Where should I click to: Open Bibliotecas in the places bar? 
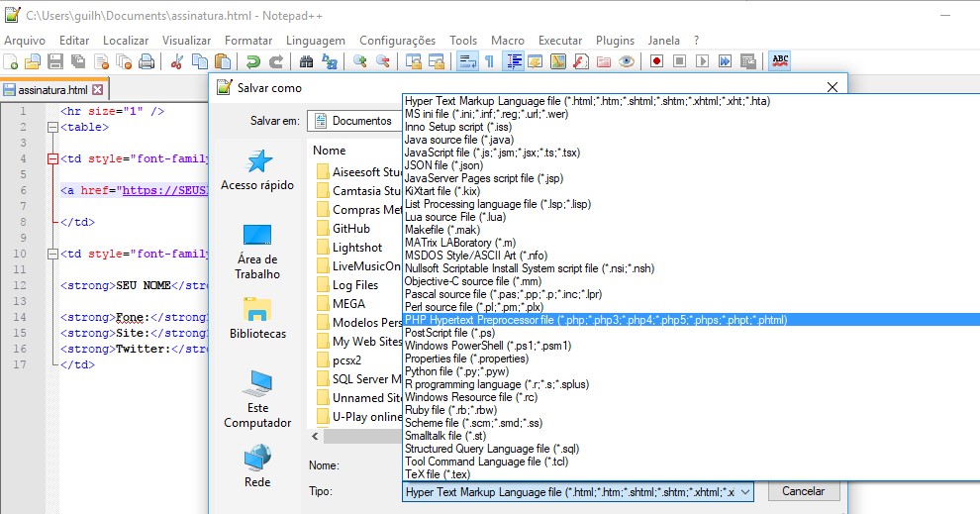click(257, 318)
